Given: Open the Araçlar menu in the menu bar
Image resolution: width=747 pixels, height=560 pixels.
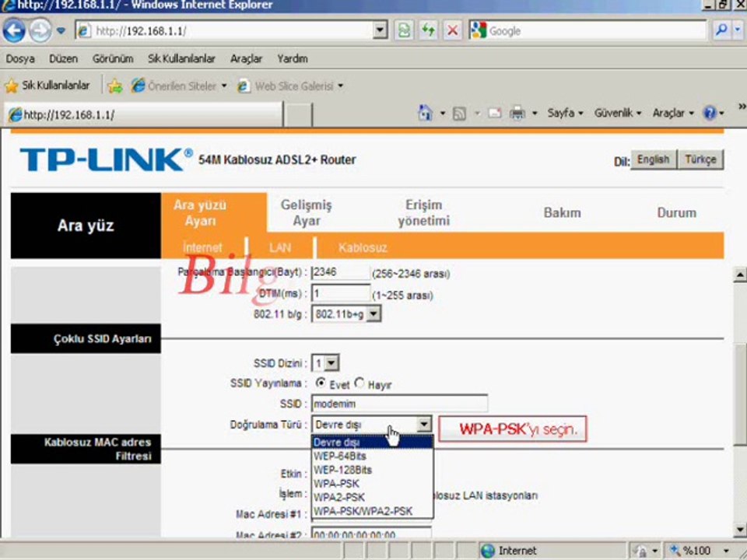Looking at the screenshot, I should tap(247, 58).
